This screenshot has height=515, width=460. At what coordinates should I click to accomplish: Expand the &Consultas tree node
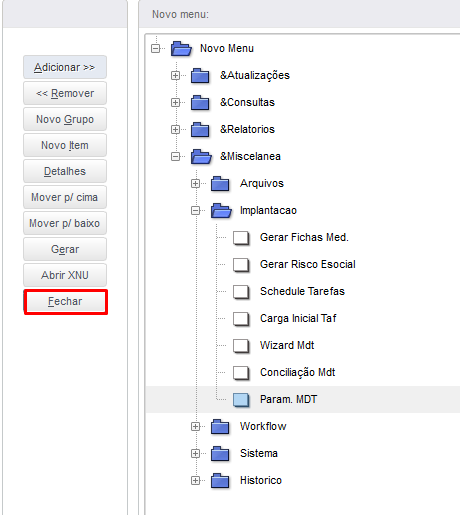pos(175,102)
